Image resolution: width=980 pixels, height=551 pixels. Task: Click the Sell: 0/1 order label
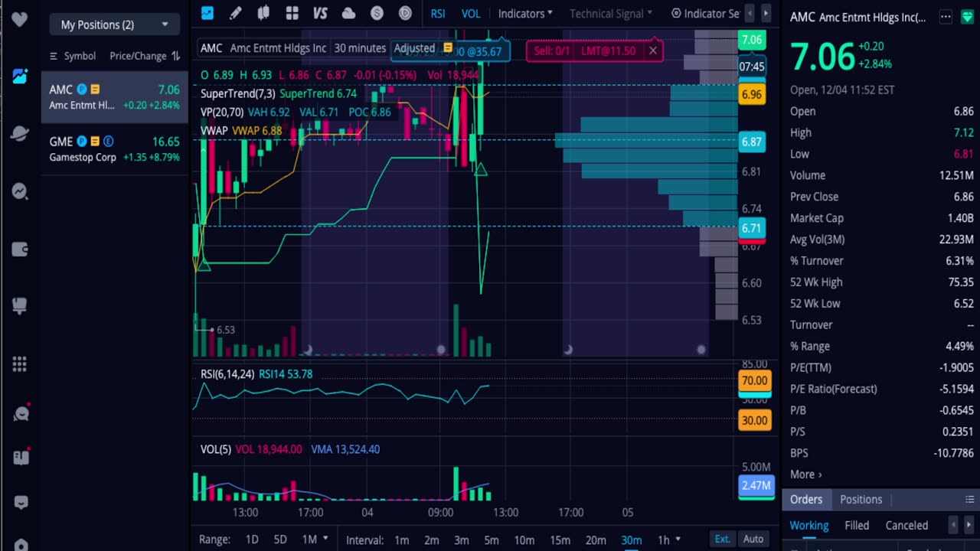[x=551, y=51]
